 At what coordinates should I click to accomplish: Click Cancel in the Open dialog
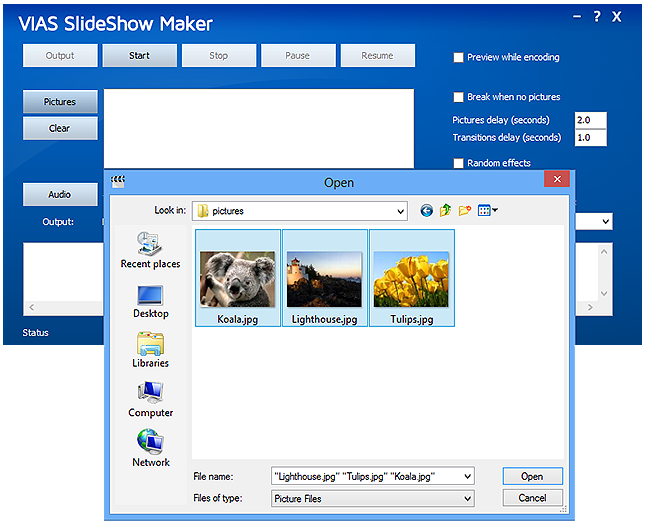532,498
